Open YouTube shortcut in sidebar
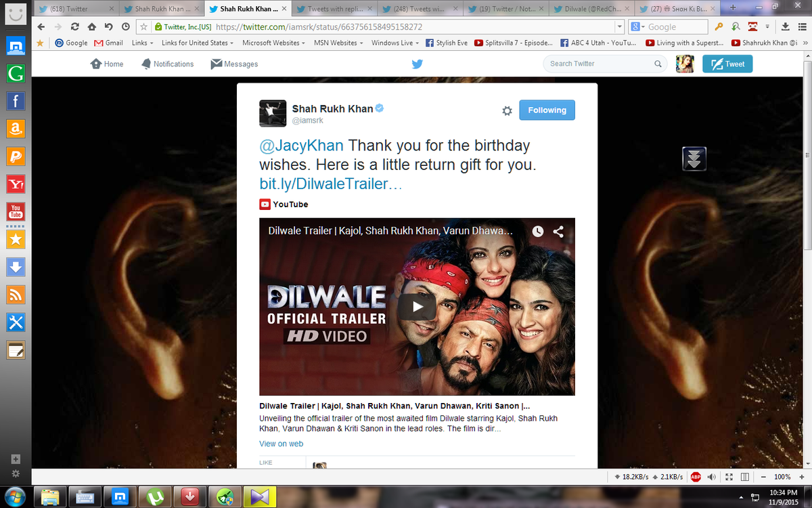812x508 pixels. (x=16, y=211)
